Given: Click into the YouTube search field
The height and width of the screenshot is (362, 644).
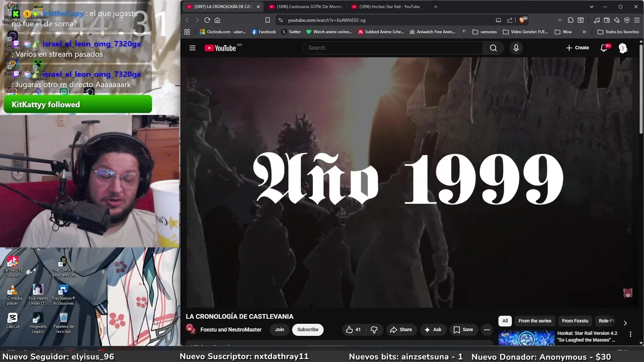Looking at the screenshot, I should point(392,48).
